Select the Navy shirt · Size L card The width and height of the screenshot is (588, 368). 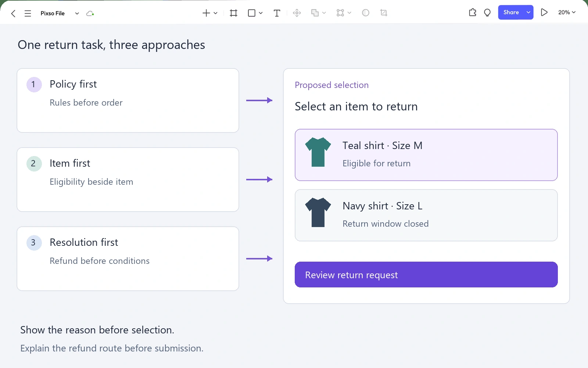(426, 215)
